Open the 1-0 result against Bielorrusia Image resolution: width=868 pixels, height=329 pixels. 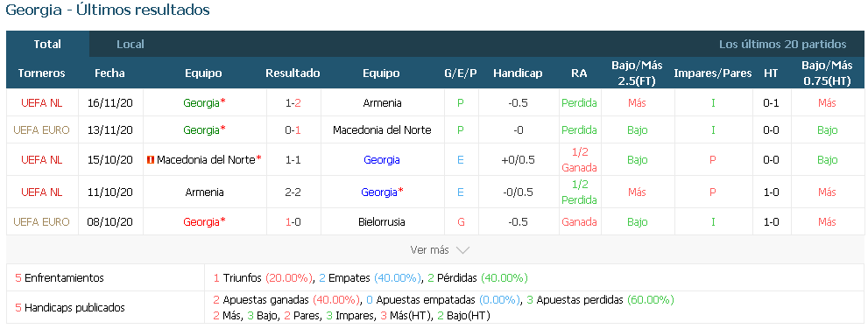[293, 222]
